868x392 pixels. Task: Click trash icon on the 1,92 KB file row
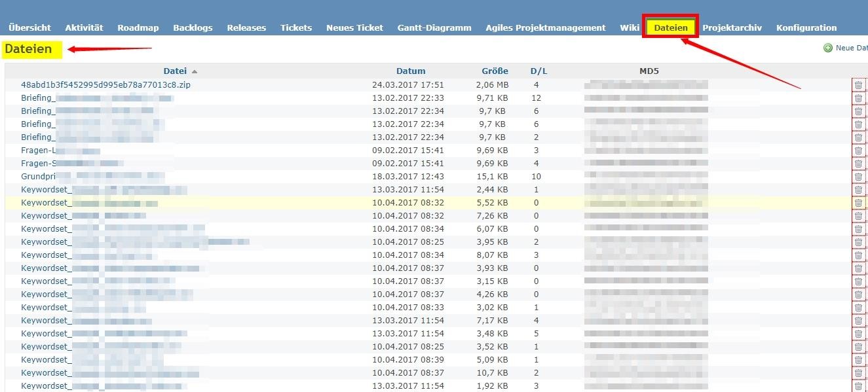(x=858, y=386)
